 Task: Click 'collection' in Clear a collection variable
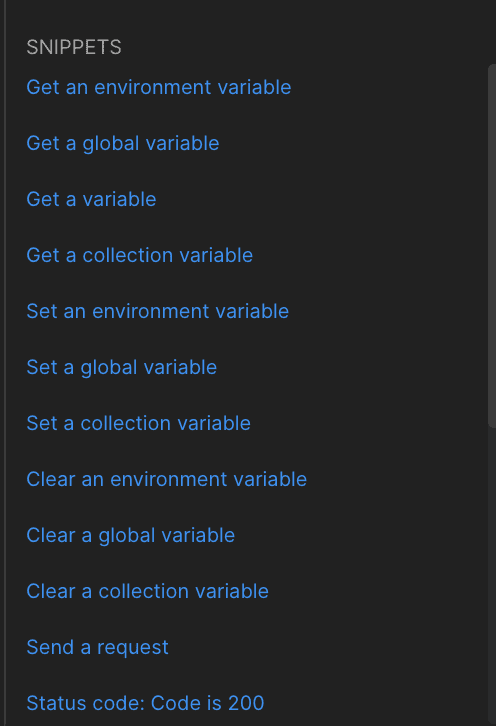(x=144, y=592)
